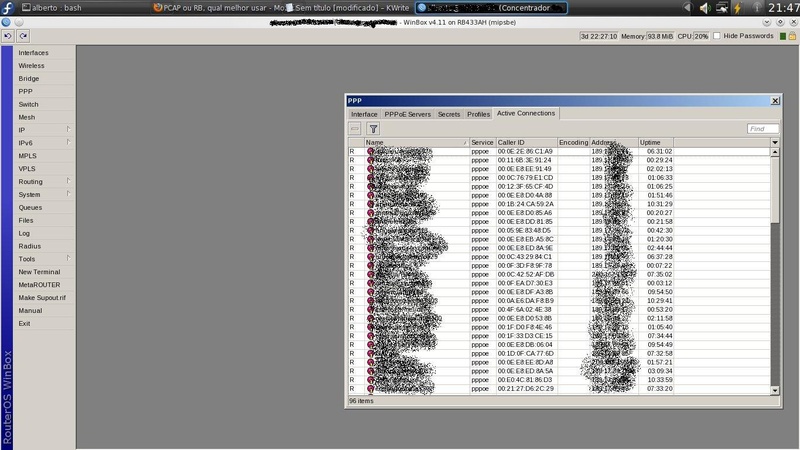Click the WinBox redo arrow icon
Image resolution: width=800 pixels, height=450 pixels.
(x=23, y=36)
